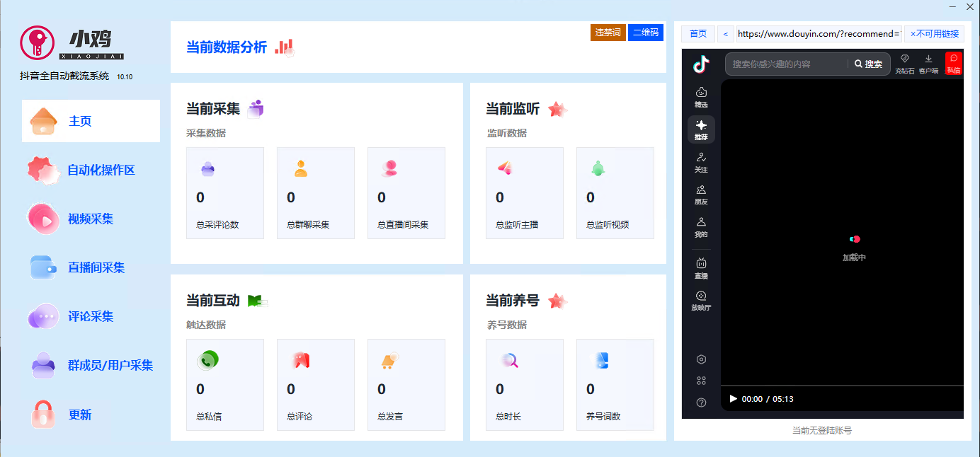
Task: Open 直播间采集 live room collection
Action: (44, 267)
